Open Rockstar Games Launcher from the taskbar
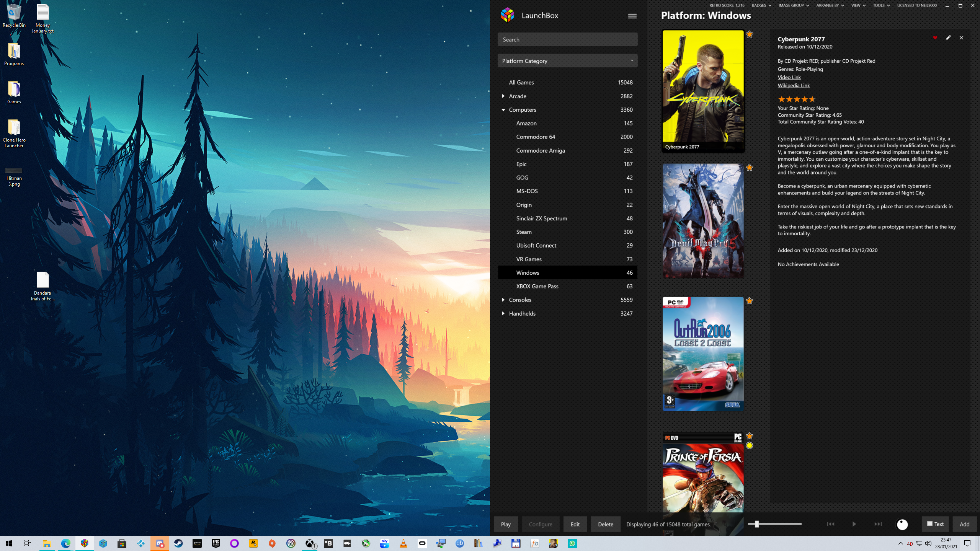 pyautogui.click(x=253, y=543)
